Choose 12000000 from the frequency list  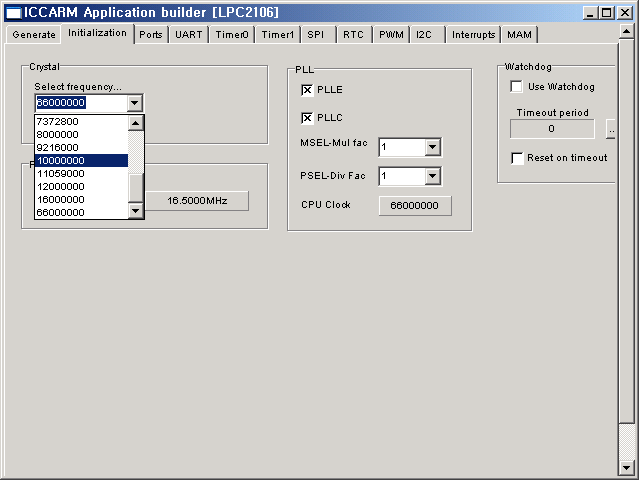click(82, 187)
